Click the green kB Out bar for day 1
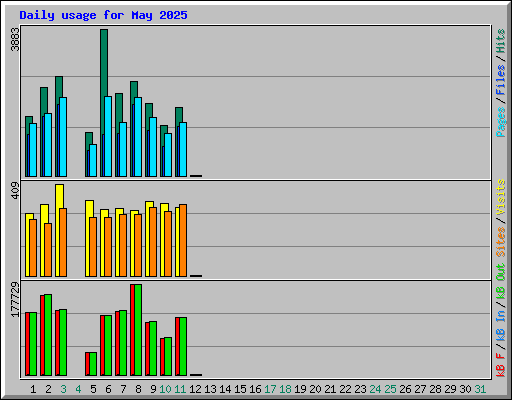The width and height of the screenshot is (512, 400). pos(33,344)
